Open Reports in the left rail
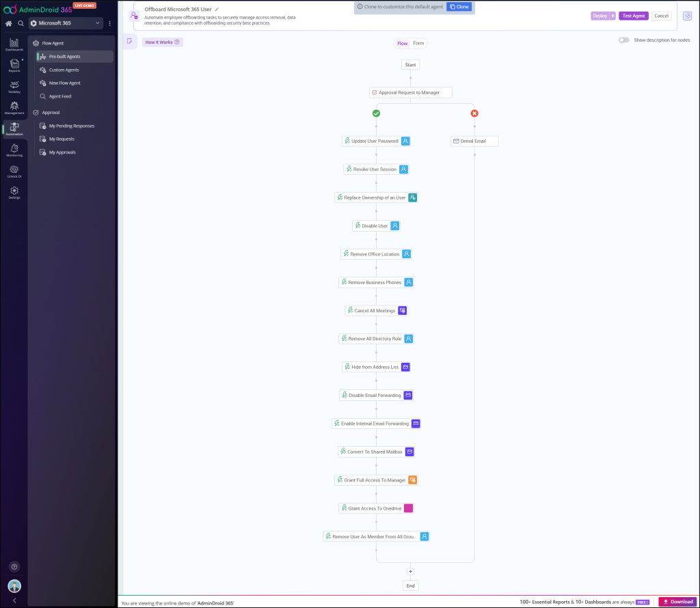Viewport: 700px width, 608px height. [x=14, y=66]
